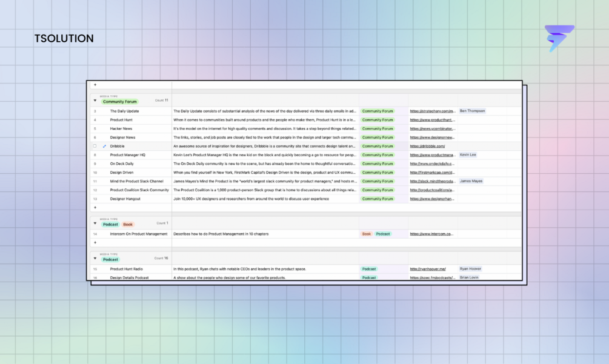Image resolution: width=609 pixels, height=364 pixels.
Task: Click 'Join 10,000+ UX designers' description cell
Action: tap(251, 199)
